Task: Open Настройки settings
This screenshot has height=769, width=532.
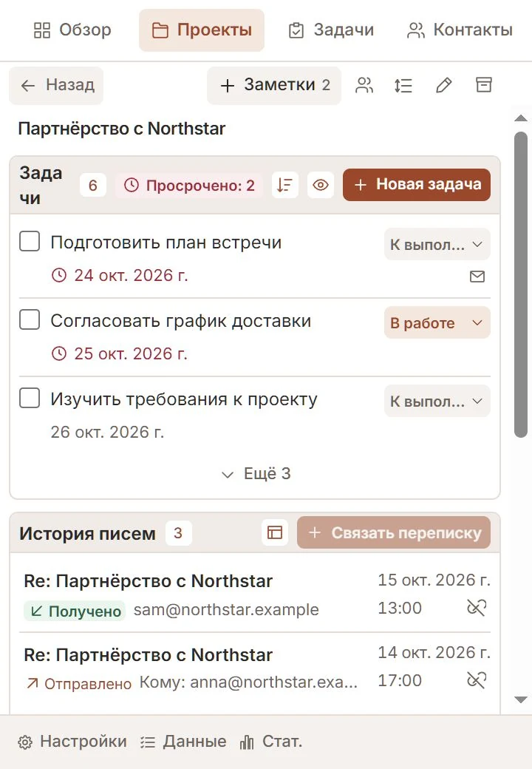Action: 72,742
